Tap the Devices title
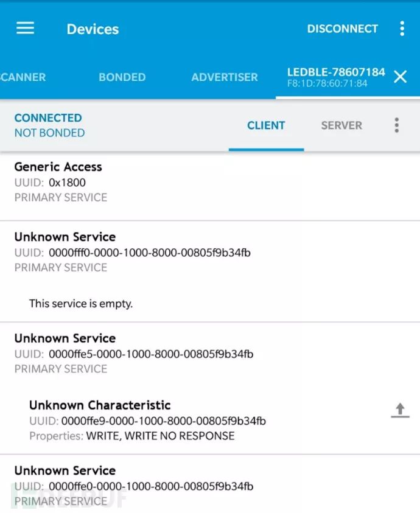Viewport: 420px width, 513px height. [x=93, y=29]
